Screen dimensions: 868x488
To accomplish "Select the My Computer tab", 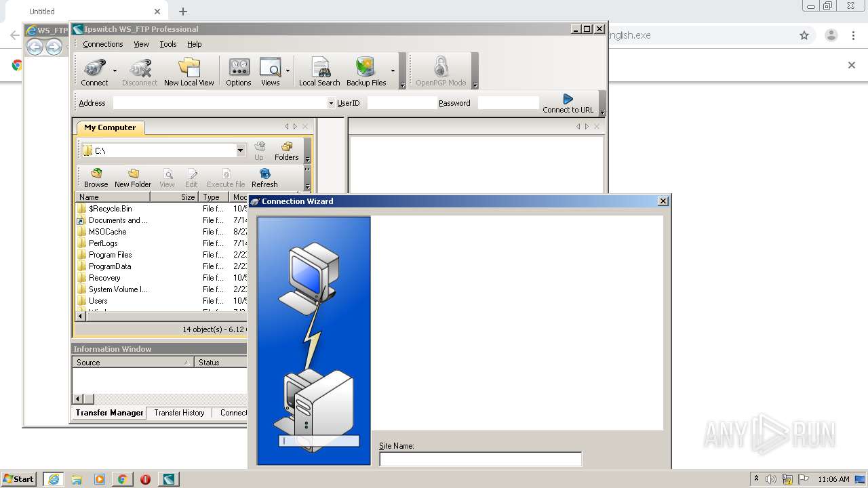I will [x=110, y=127].
